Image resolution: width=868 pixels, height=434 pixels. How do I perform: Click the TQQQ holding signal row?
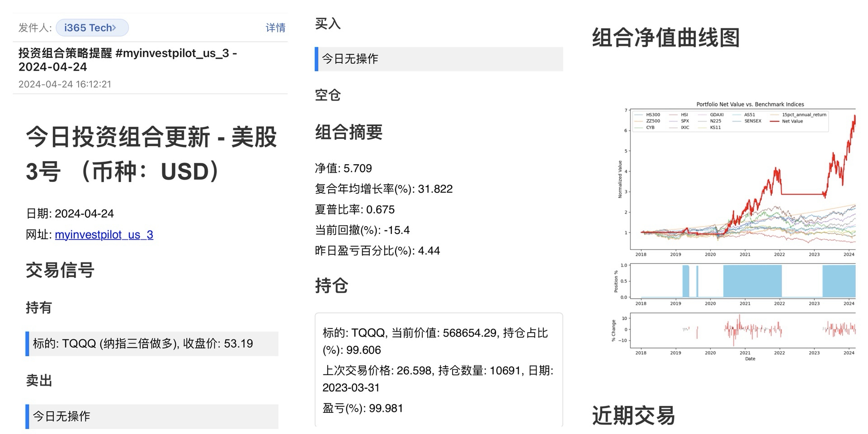[x=152, y=343]
